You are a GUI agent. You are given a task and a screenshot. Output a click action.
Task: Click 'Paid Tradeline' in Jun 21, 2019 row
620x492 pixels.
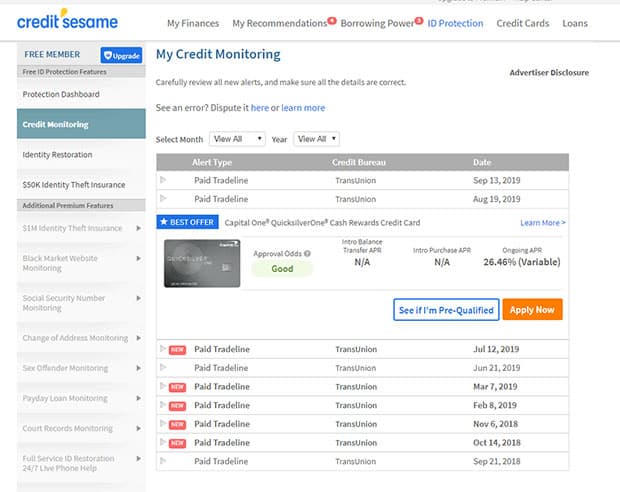click(221, 368)
